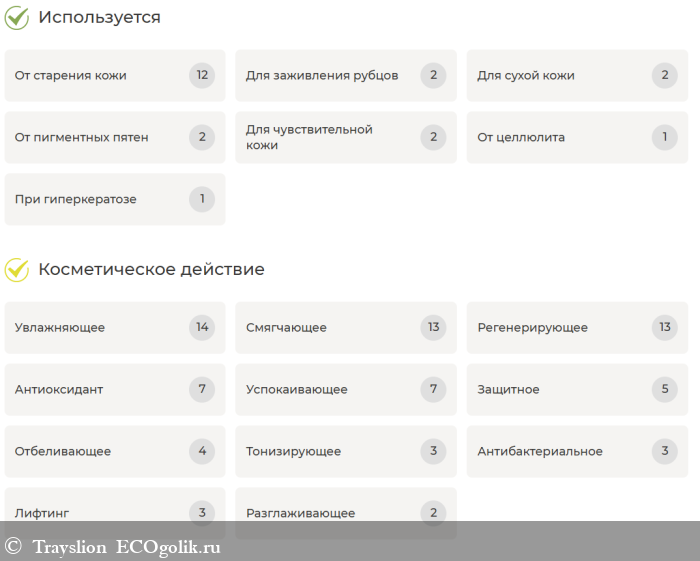Choose the Регенерирующее effect tile
The width and height of the screenshot is (700, 561).
pyautogui.click(x=532, y=328)
